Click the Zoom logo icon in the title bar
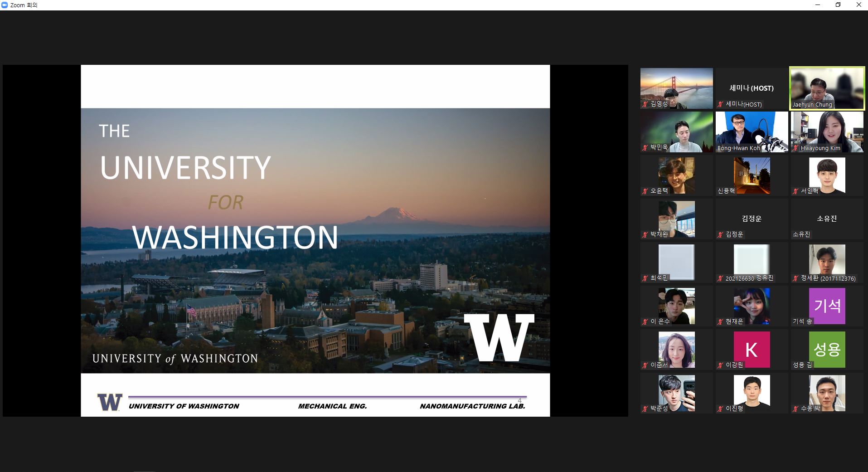Image resolution: width=868 pixels, height=472 pixels. point(5,5)
